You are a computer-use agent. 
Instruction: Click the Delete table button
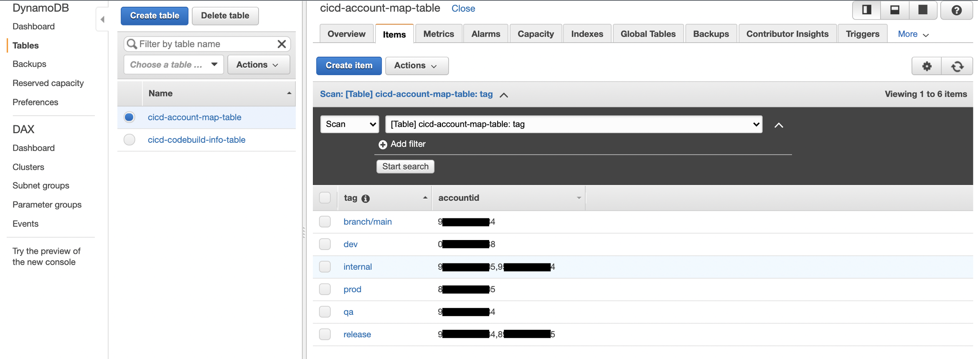pyautogui.click(x=225, y=16)
